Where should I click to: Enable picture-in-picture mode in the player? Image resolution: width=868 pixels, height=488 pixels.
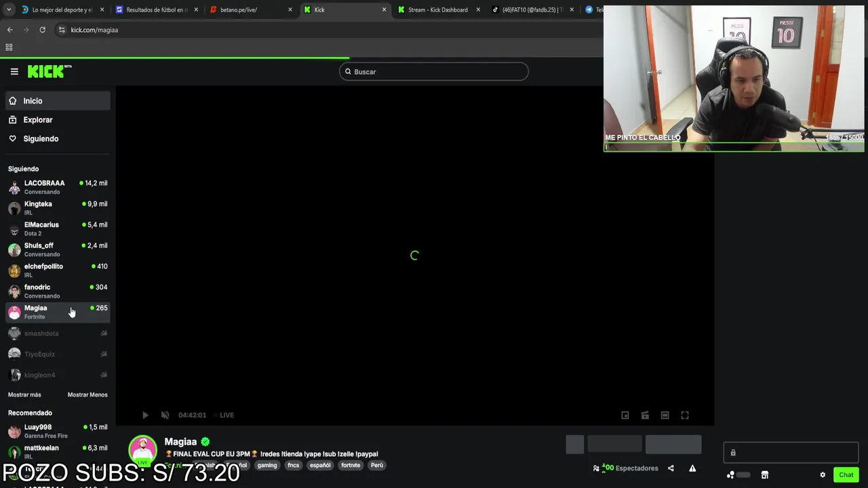click(625, 415)
